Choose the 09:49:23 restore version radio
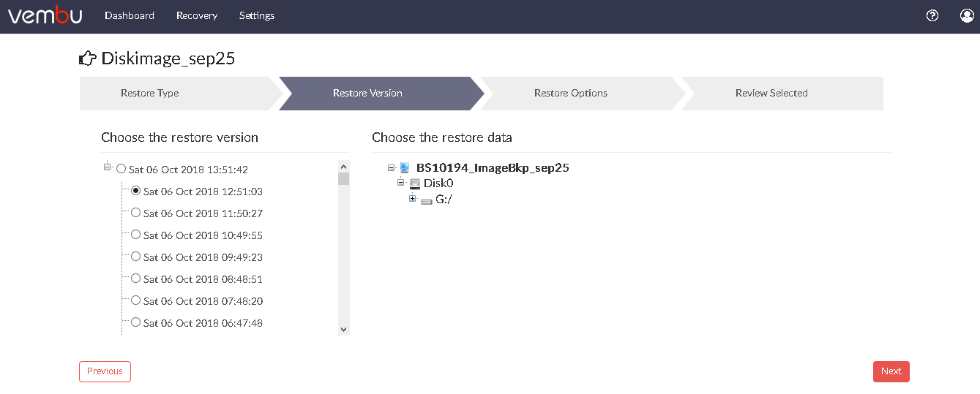This screenshot has height=394, width=980. click(135, 257)
